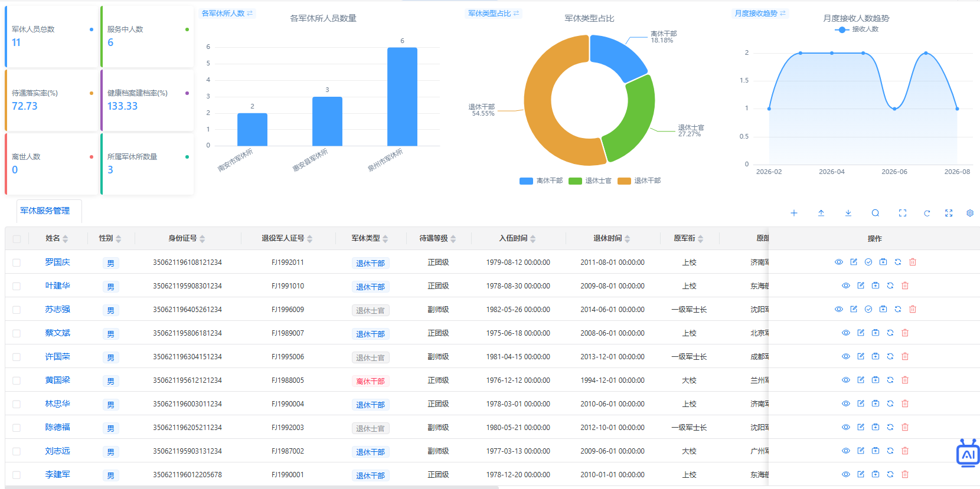The image size is (980, 489).
Task: Click the corner-brackets fullscreen icon in the toolbar
Action: [903, 213]
